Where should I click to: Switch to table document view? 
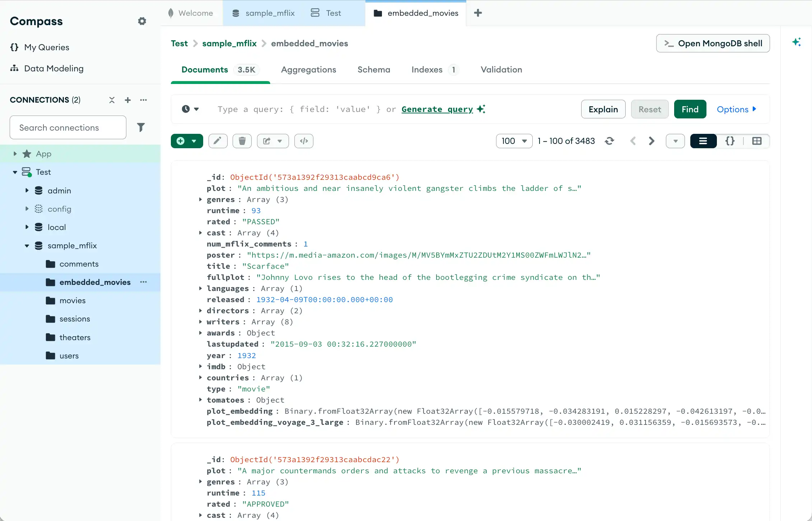pyautogui.click(x=757, y=141)
